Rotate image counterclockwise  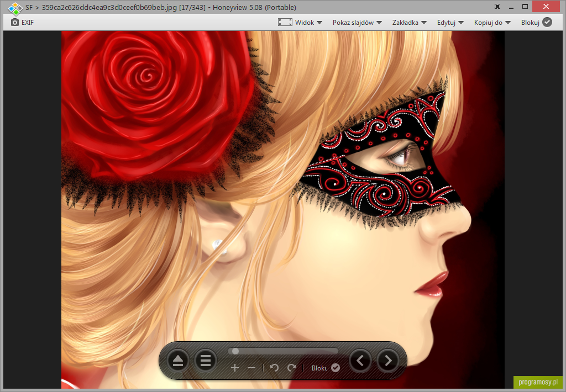click(x=274, y=368)
